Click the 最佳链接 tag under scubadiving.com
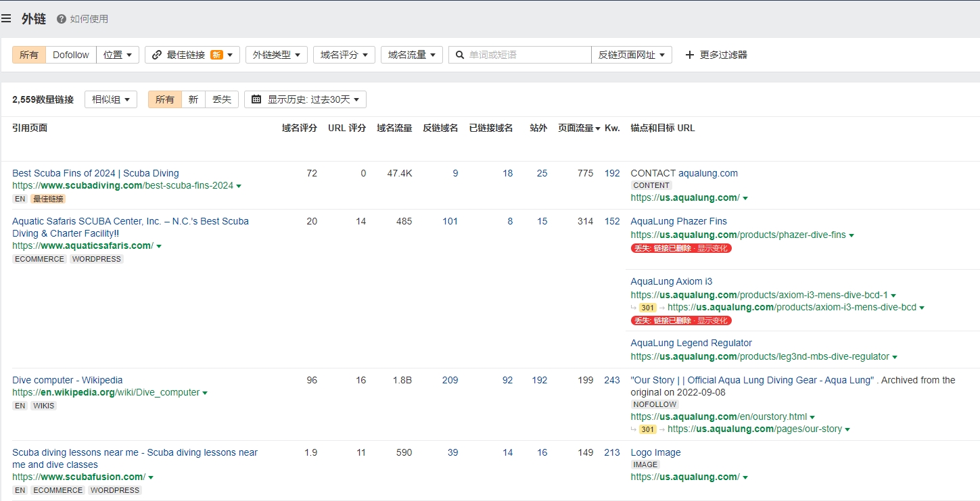 pos(48,199)
